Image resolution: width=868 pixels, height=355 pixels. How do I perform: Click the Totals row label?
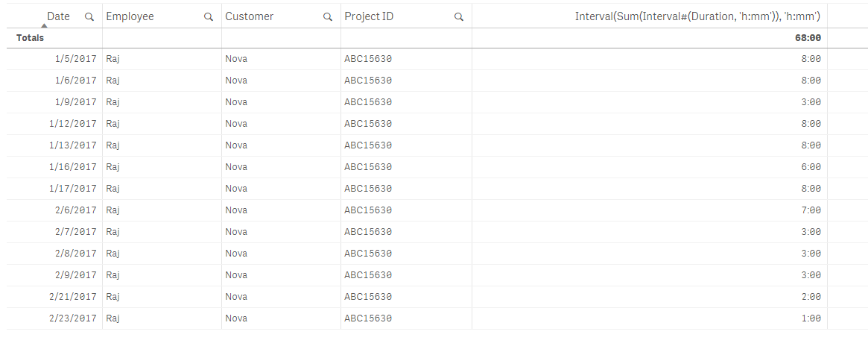(x=30, y=38)
